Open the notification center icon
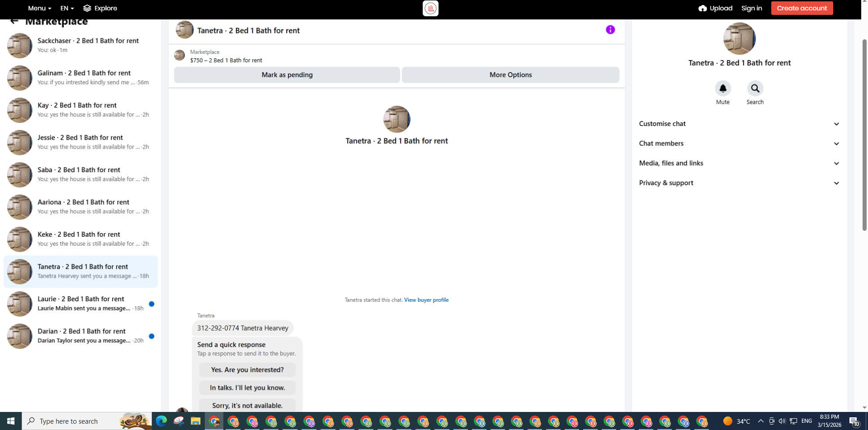 (x=854, y=421)
